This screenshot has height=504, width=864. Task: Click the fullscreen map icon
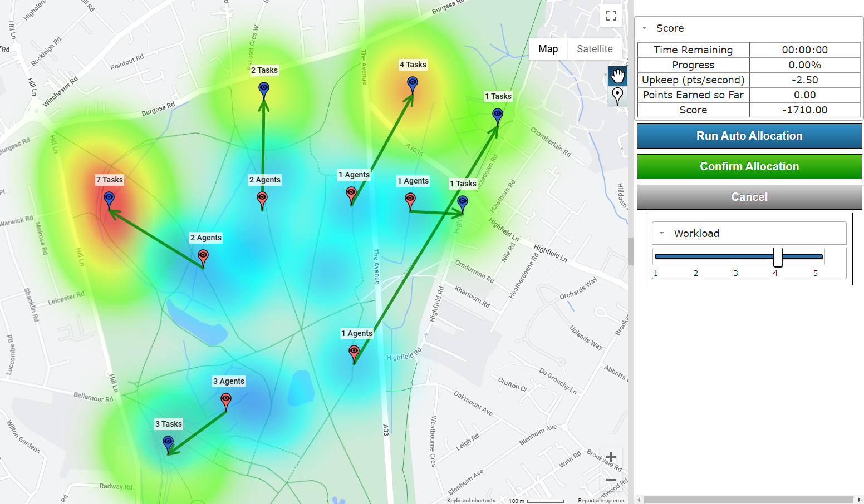[x=611, y=16]
